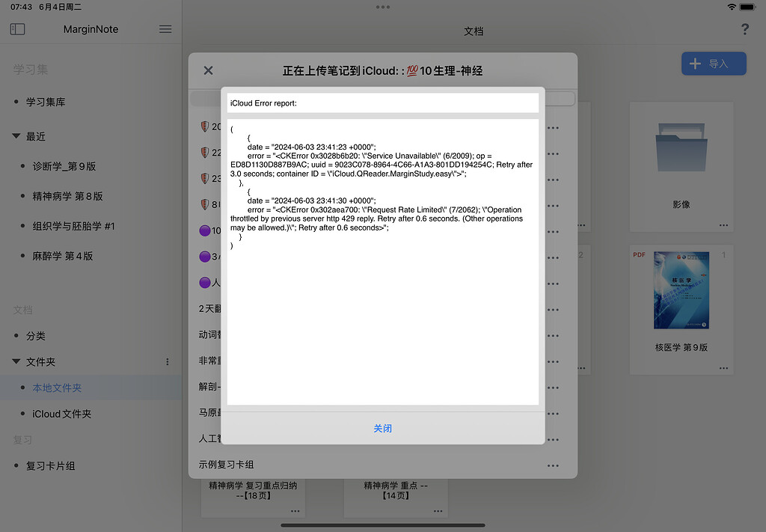This screenshot has height=532, width=766.
Task: Open the sidebar collapse panel icon
Action: pyautogui.click(x=16, y=28)
